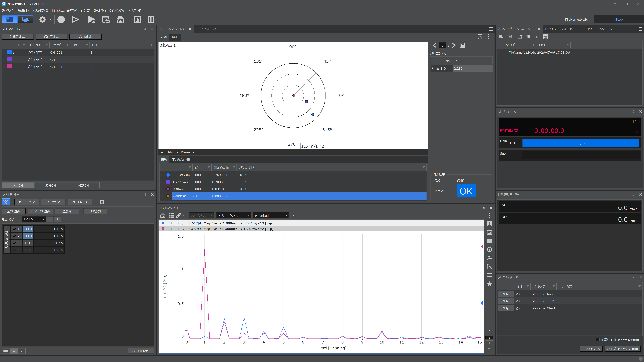
Task: Open the 計測コントロール(M) menu
Action: tap(93, 11)
